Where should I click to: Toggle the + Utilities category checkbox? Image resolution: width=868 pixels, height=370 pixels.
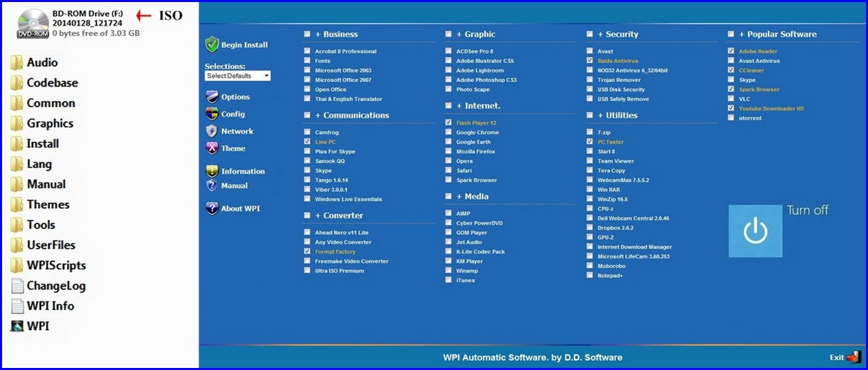590,115
